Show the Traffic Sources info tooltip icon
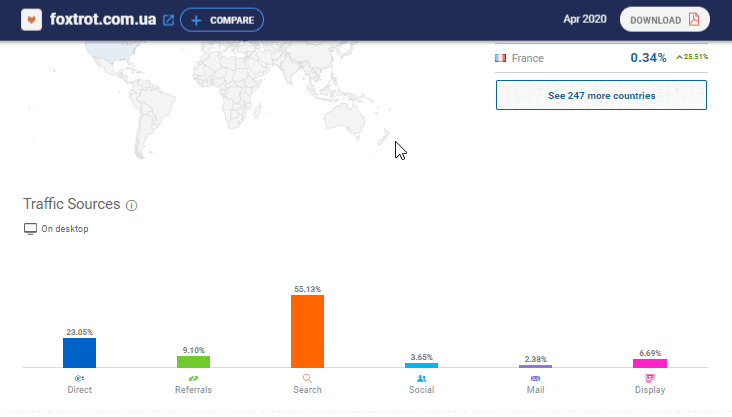The image size is (732, 417). (132, 205)
